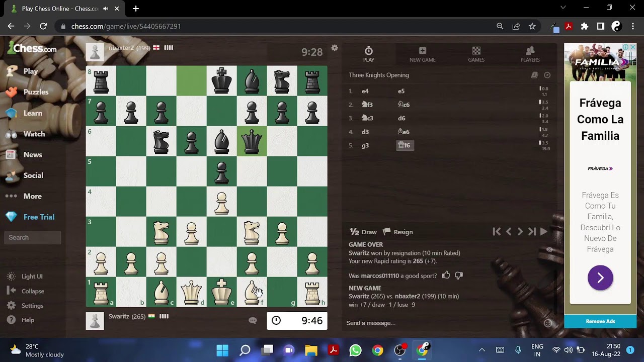The width and height of the screenshot is (644, 362).
Task: Switch to Light UI
Action: 25,277
